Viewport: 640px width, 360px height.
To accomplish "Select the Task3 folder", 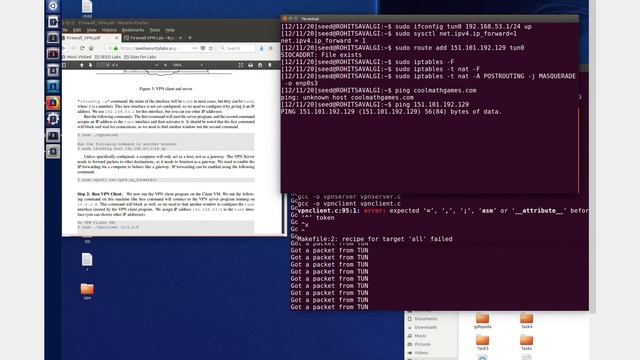I will (482, 342).
